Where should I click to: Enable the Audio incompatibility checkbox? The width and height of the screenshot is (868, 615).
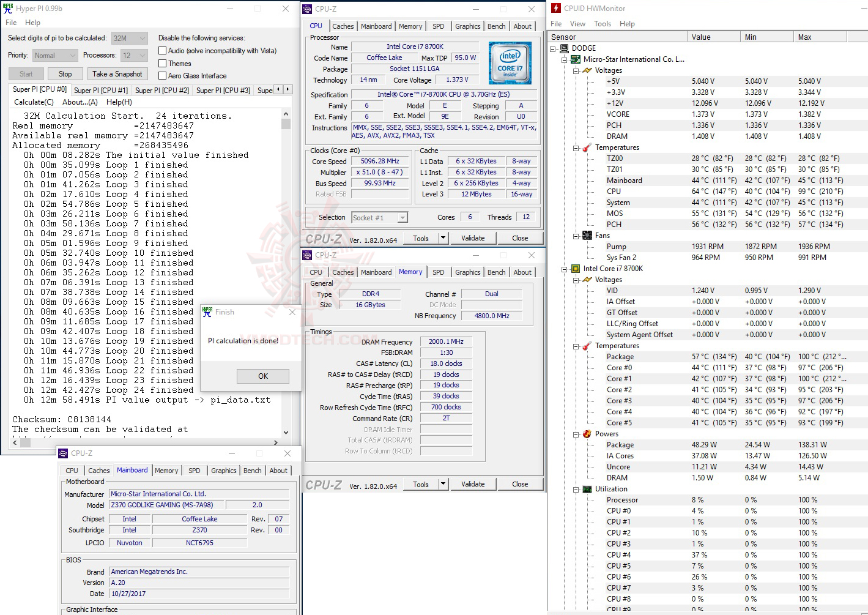point(163,50)
